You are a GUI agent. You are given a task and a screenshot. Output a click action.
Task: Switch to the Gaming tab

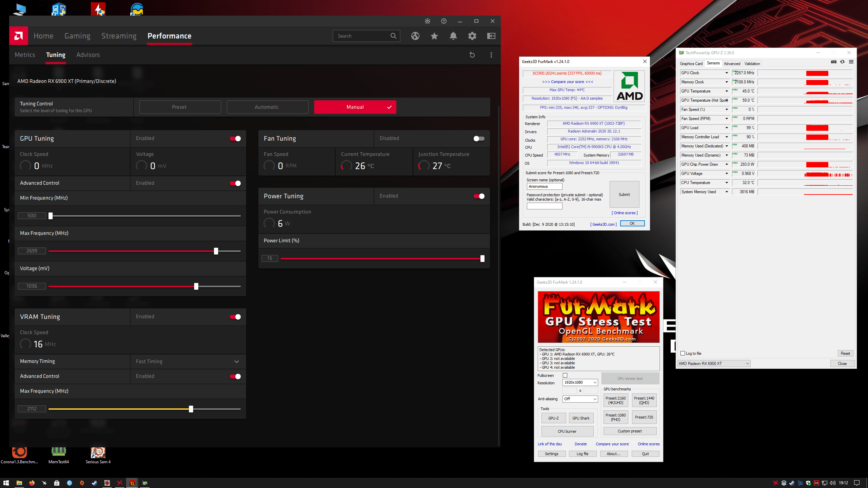pos(77,36)
